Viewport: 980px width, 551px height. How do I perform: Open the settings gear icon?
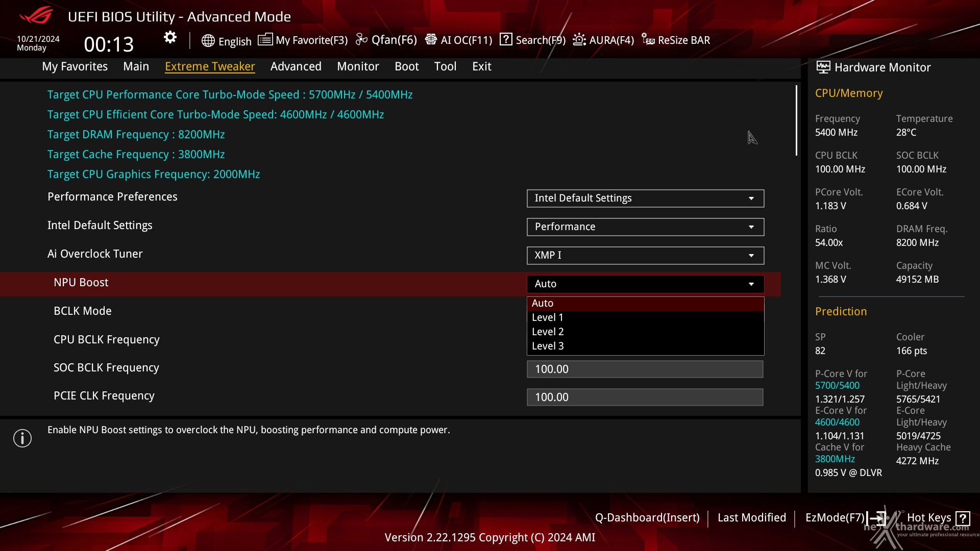[170, 37]
